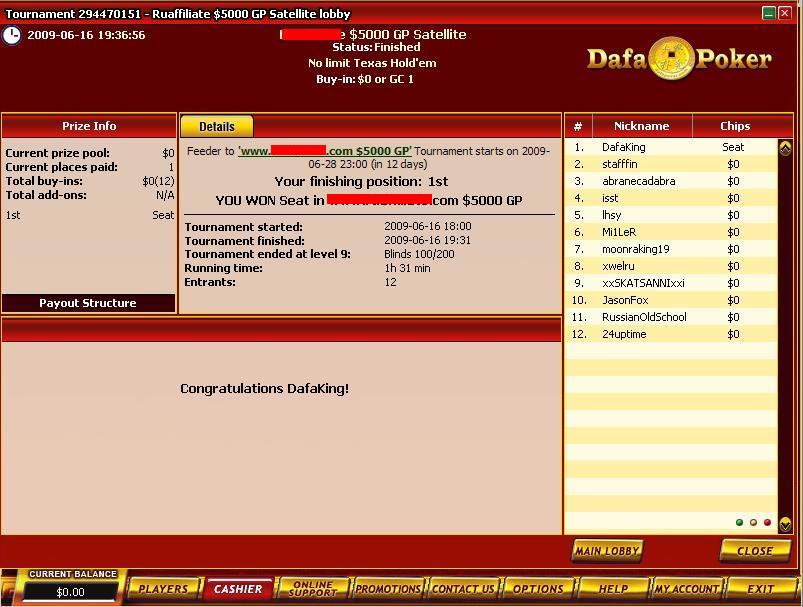Open Help
803x607 pixels.
[x=613, y=589]
